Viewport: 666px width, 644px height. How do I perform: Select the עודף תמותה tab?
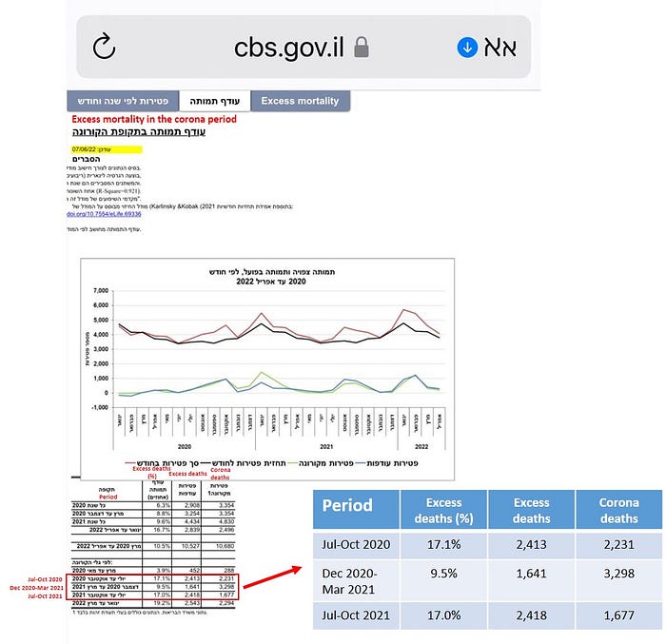(x=214, y=101)
